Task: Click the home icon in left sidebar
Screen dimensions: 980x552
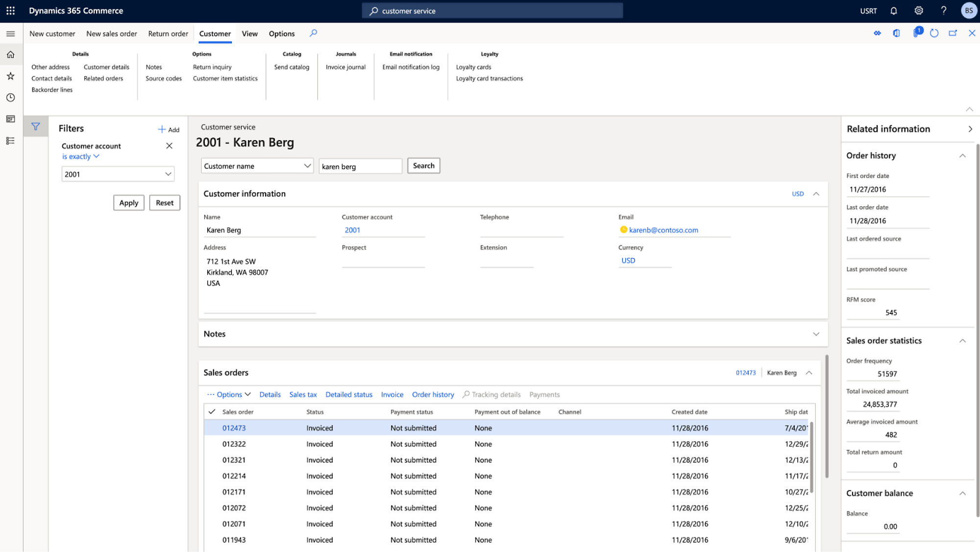Action: tap(11, 54)
